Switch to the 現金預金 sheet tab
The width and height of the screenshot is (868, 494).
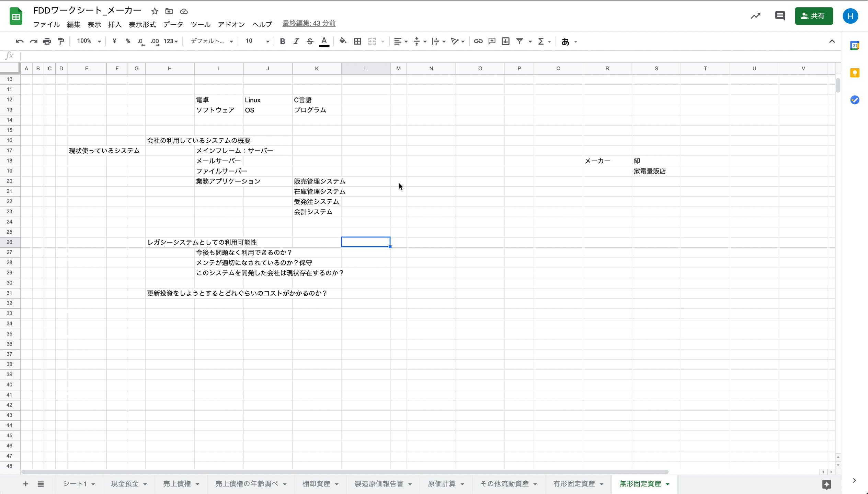pos(125,484)
